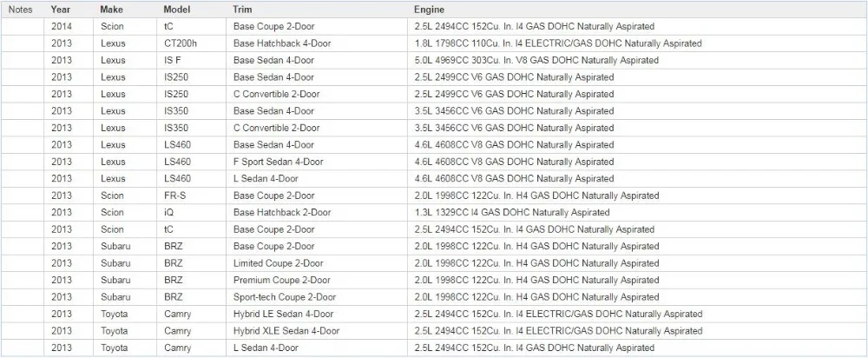Click the Make column header
The width and height of the screenshot is (868, 358).
click(112, 10)
